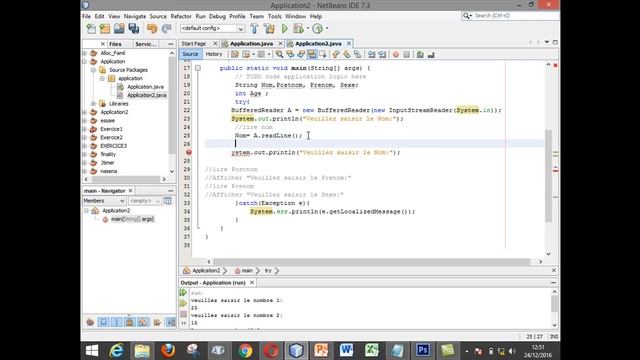Toggle Show Static Members filter in Navigator
This screenshot has width=640, height=360.
click(x=117, y=322)
